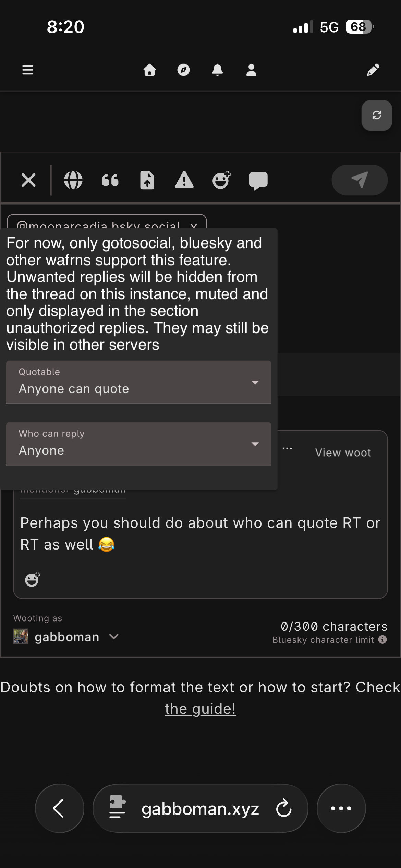Open the globe privacy selector

(73, 180)
